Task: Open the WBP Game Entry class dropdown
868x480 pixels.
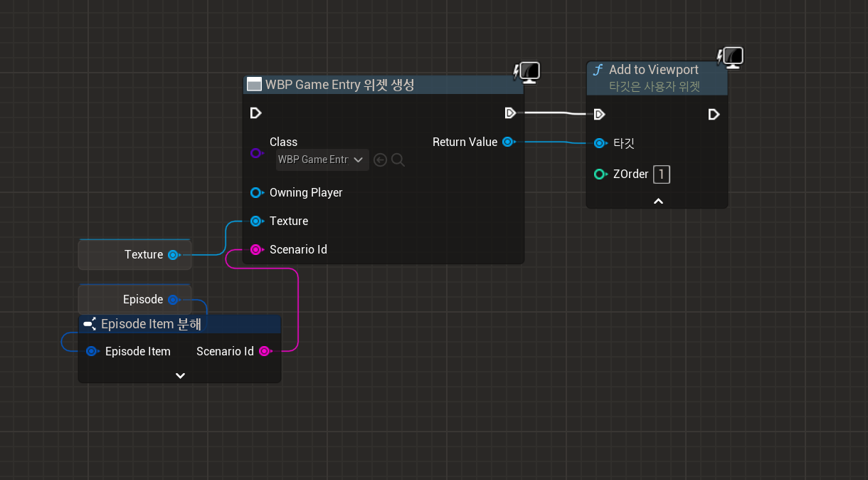Action: [322, 160]
